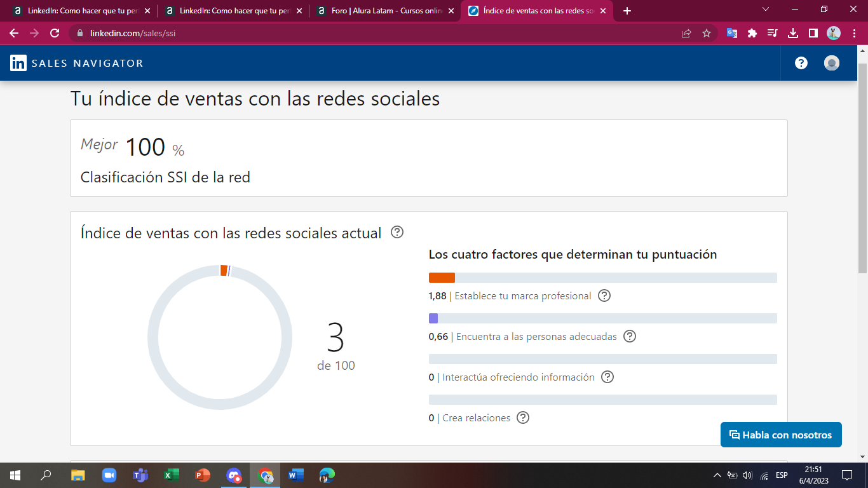Click the page vertical scrollbar thumb
This screenshot has height=488, width=868.
(x=862, y=168)
